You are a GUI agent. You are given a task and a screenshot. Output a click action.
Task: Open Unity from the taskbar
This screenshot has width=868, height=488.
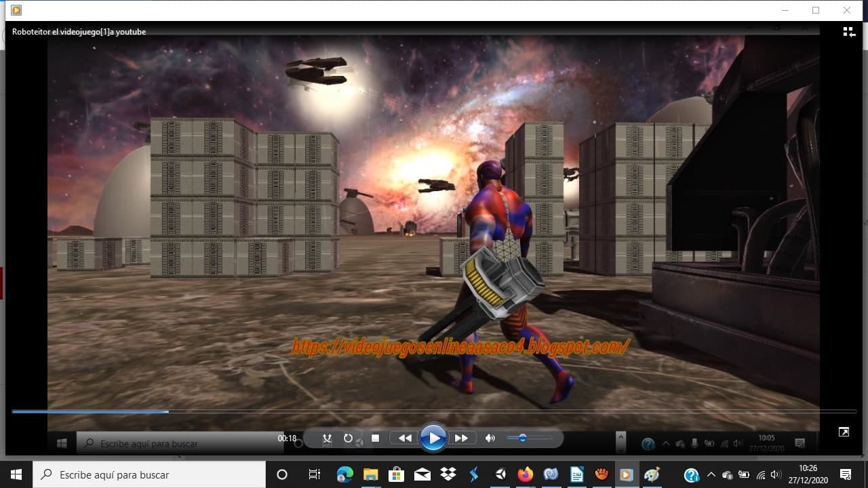[500, 474]
